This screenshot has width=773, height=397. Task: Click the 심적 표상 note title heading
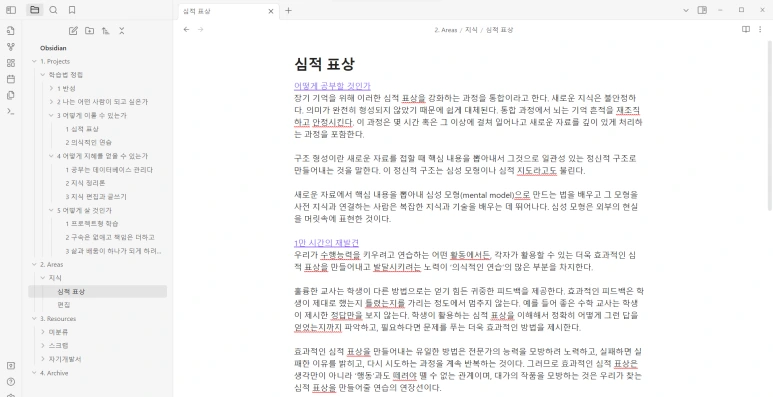pos(324,64)
